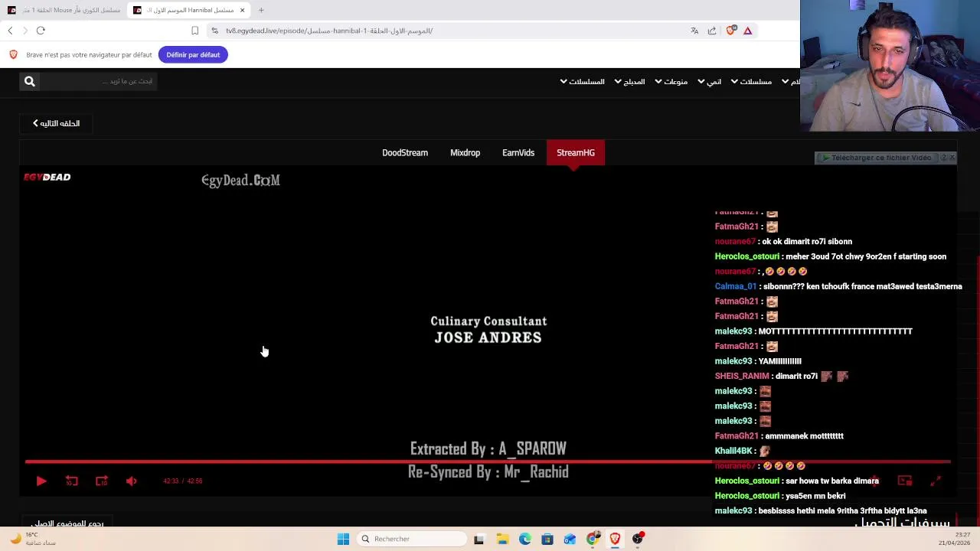Screen dimensions: 980x551
Task: Open File Explorer from taskbar
Action: tap(502, 539)
